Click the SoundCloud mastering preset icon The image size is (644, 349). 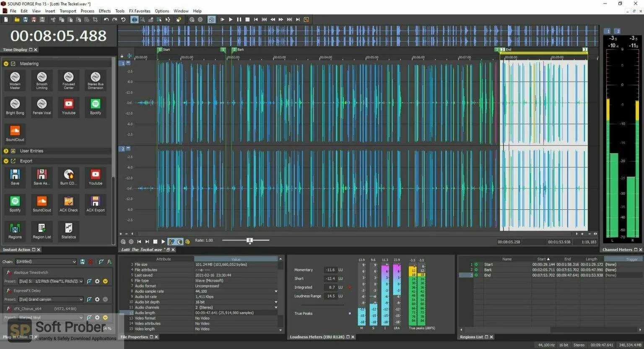pyautogui.click(x=15, y=133)
